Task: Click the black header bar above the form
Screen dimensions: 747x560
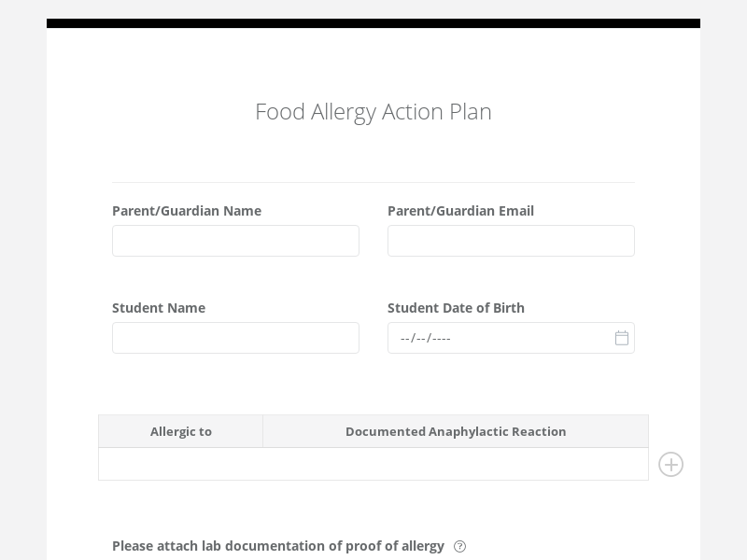Action: [x=373, y=23]
